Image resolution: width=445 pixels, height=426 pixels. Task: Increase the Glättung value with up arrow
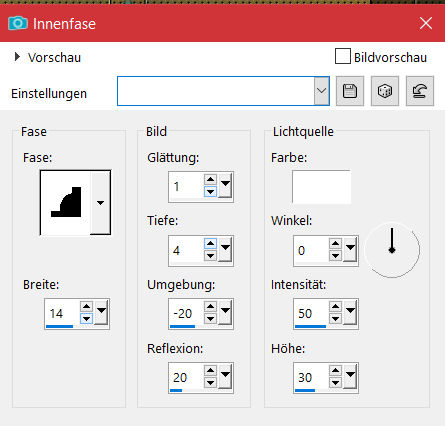210,180
